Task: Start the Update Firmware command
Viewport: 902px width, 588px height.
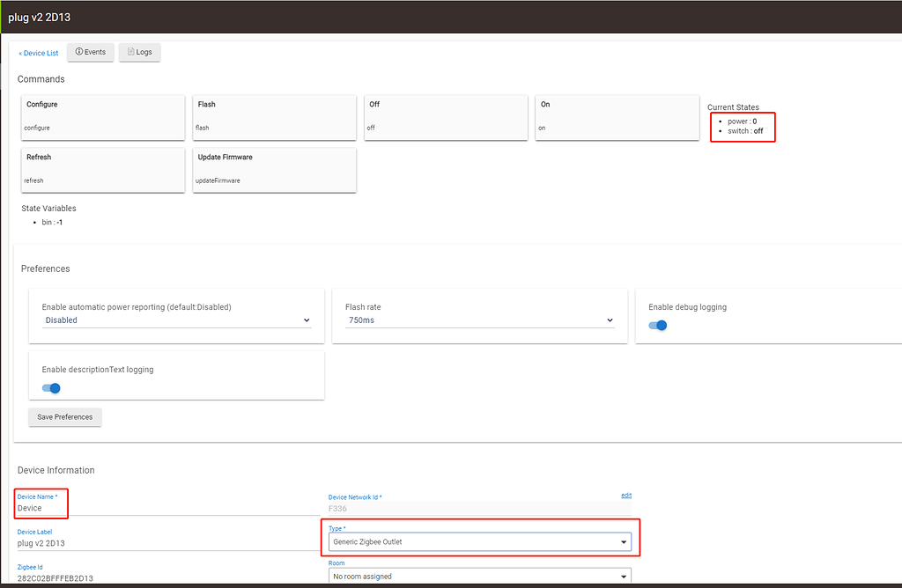Action: coord(274,169)
